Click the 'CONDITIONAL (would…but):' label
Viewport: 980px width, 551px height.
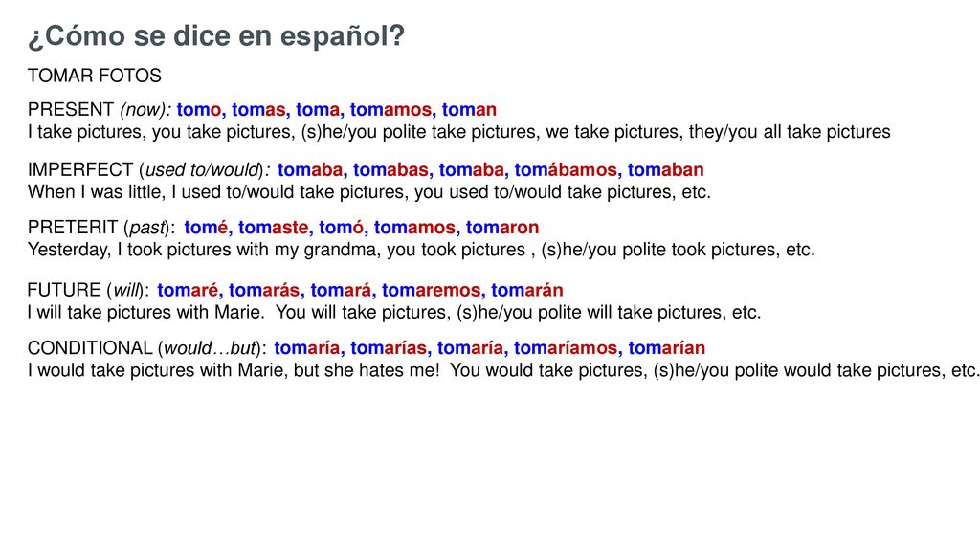pyautogui.click(x=146, y=348)
